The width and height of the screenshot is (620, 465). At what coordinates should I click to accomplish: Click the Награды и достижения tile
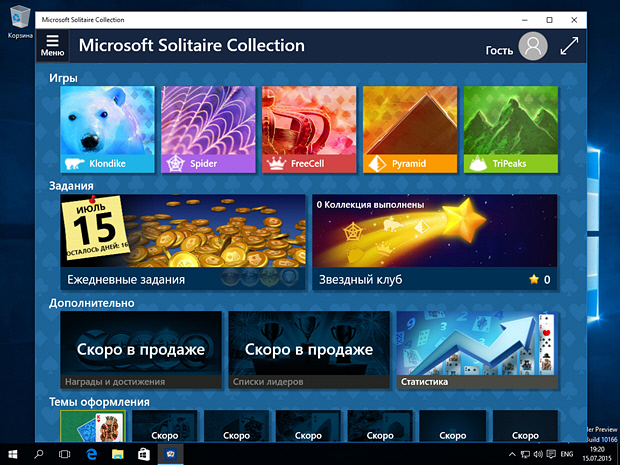pos(141,350)
